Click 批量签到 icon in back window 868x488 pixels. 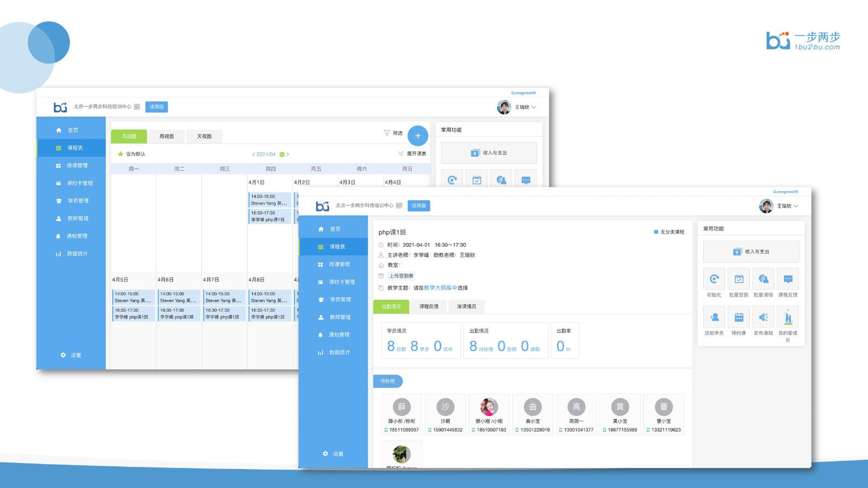[x=476, y=179]
